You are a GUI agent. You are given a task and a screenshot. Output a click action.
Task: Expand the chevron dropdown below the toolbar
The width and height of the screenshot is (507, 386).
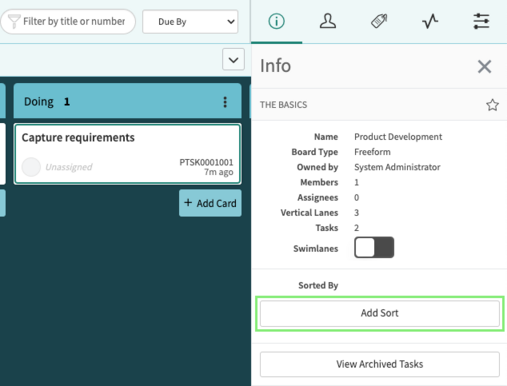coord(233,60)
